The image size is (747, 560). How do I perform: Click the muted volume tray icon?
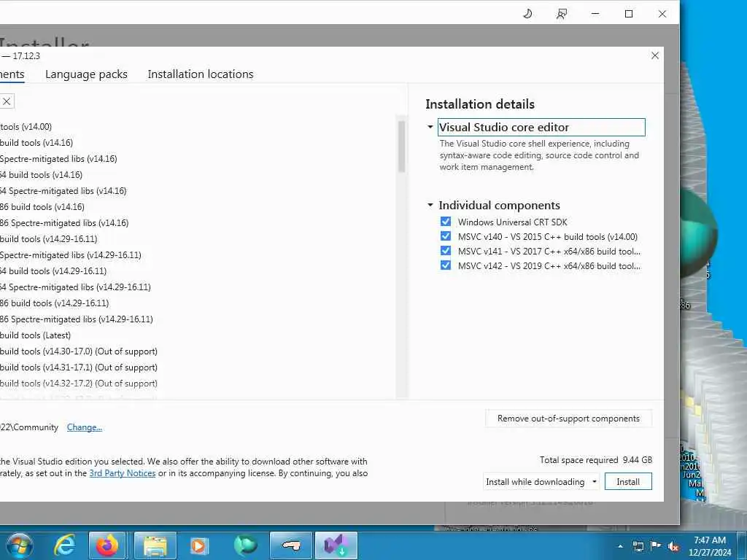673,547
